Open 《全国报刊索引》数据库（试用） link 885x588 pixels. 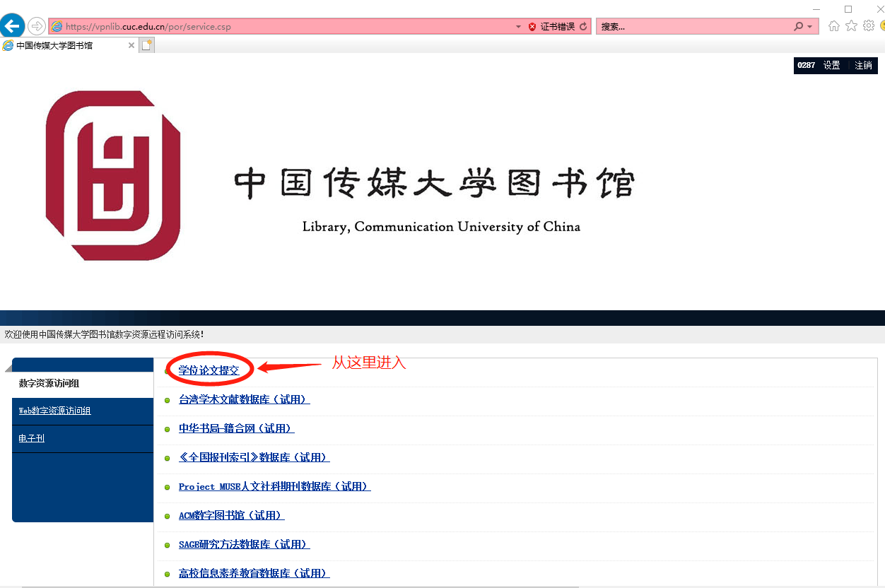point(254,457)
